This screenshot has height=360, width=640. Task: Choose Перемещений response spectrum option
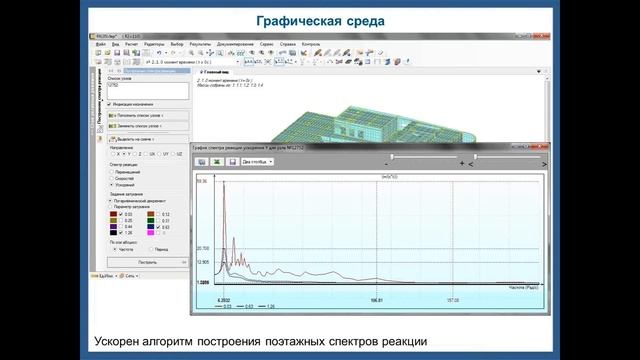111,172
